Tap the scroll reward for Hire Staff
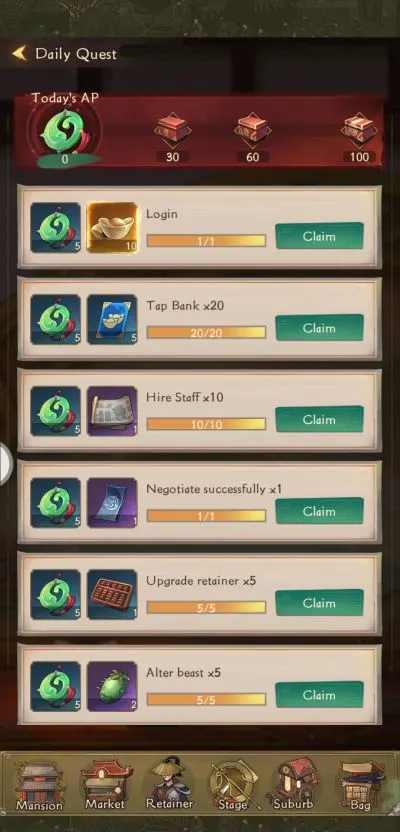 [112, 411]
